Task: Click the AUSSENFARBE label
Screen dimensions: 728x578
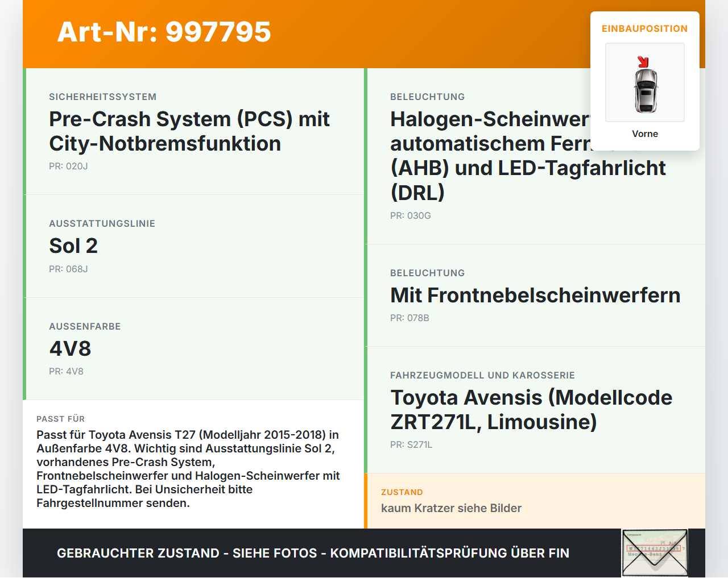Action: (x=85, y=326)
